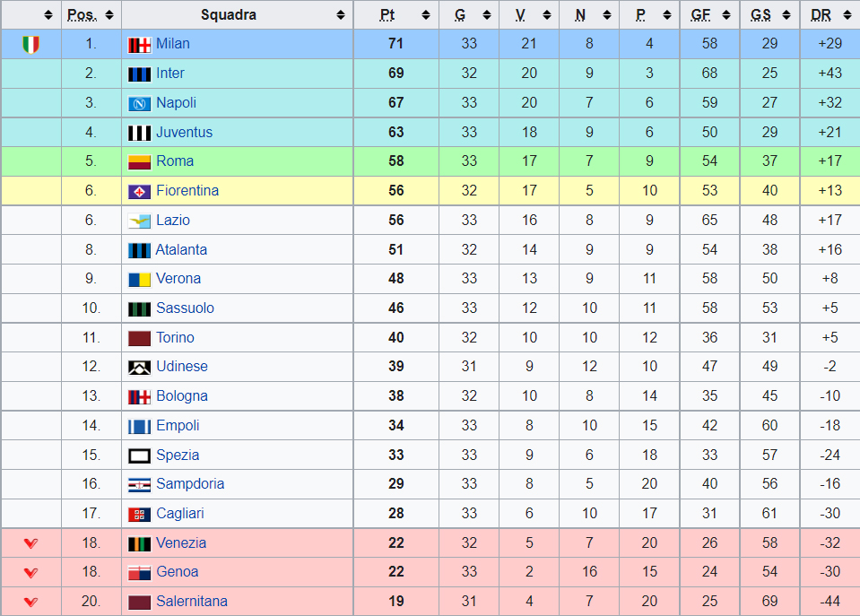This screenshot has width=860, height=616.
Task: Click the Juventus striped flag icon
Action: [x=139, y=134]
